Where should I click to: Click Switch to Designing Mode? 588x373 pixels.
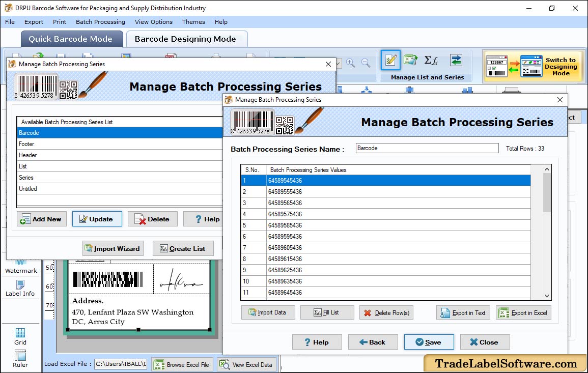click(533, 66)
